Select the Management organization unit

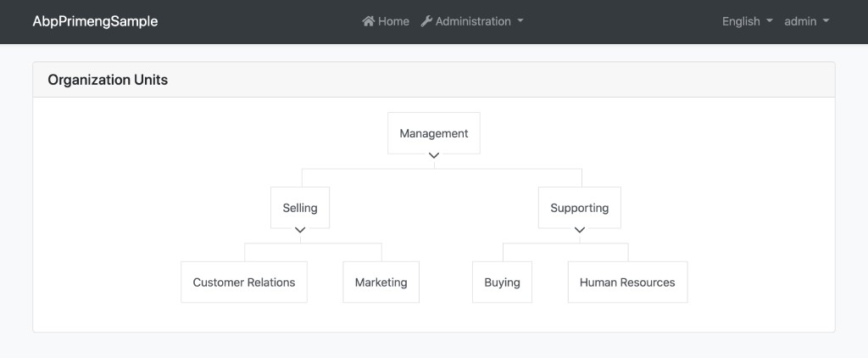434,133
